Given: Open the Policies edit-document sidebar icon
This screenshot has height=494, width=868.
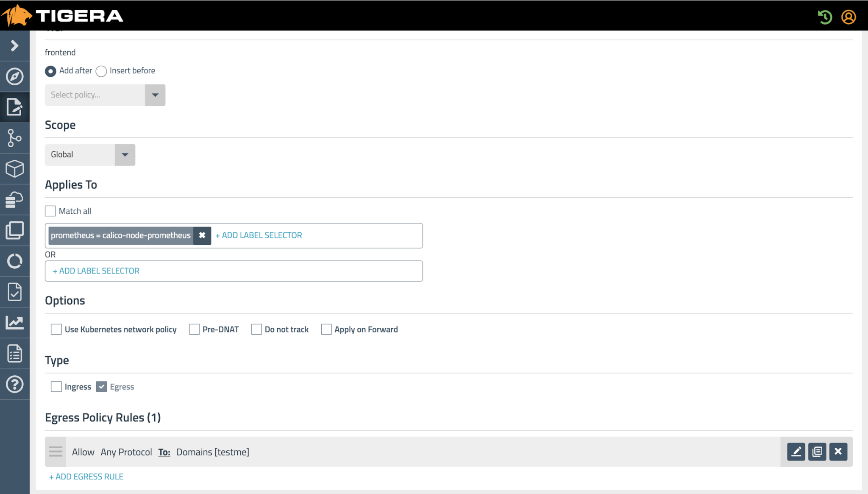Looking at the screenshot, I should [x=15, y=107].
